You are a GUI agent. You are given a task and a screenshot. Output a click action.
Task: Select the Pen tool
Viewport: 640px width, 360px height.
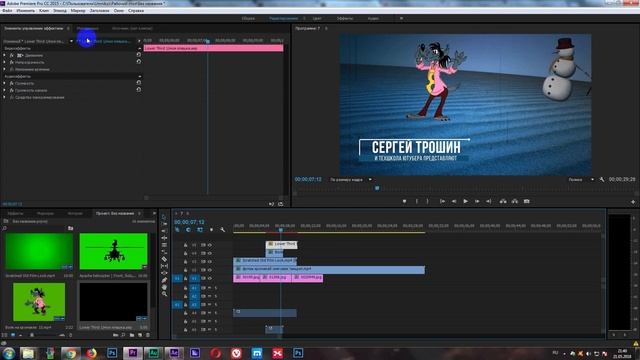(164, 280)
